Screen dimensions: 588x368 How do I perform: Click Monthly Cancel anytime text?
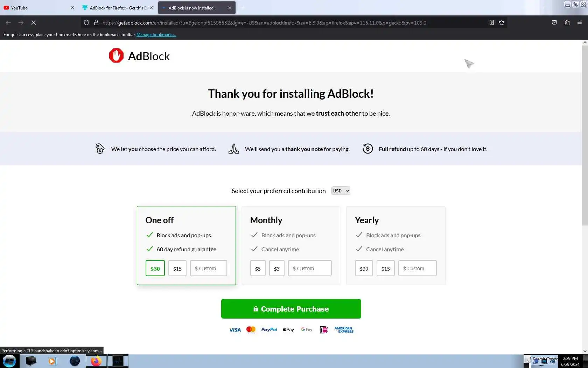[x=280, y=249]
